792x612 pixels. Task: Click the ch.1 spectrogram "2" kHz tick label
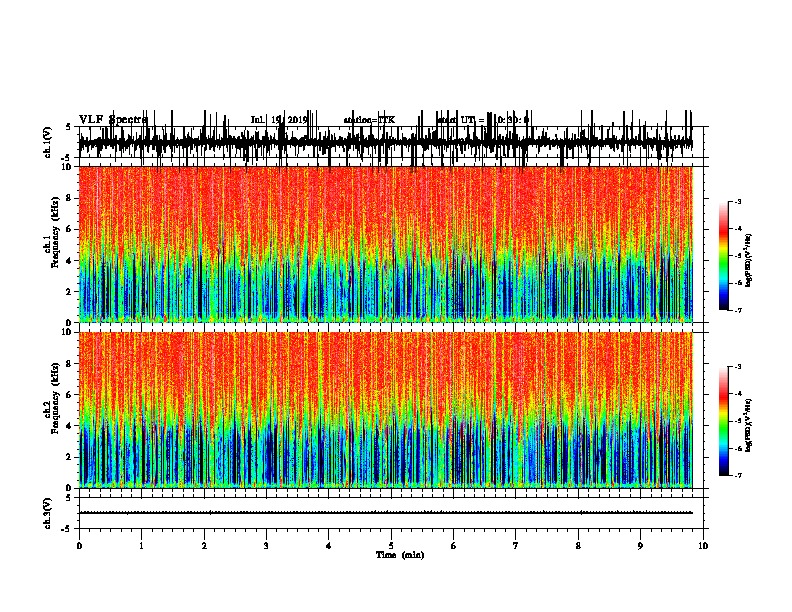pyautogui.click(x=70, y=291)
